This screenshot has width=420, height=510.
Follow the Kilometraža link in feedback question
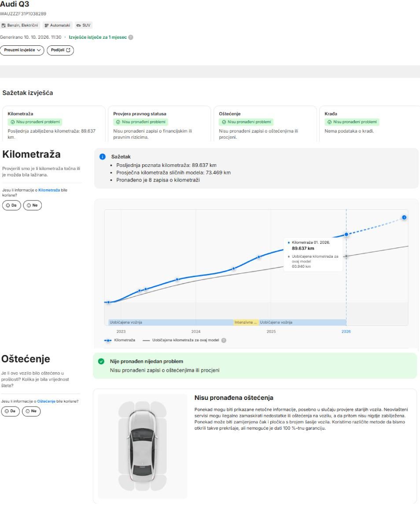point(49,190)
